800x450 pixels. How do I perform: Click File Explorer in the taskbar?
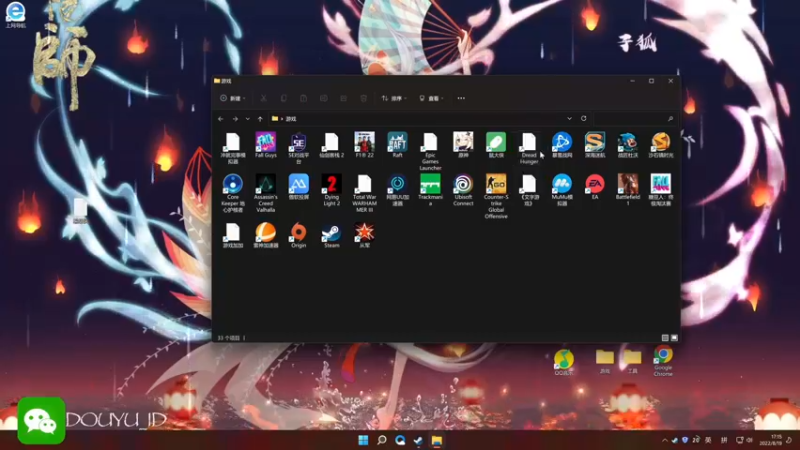coord(437,440)
